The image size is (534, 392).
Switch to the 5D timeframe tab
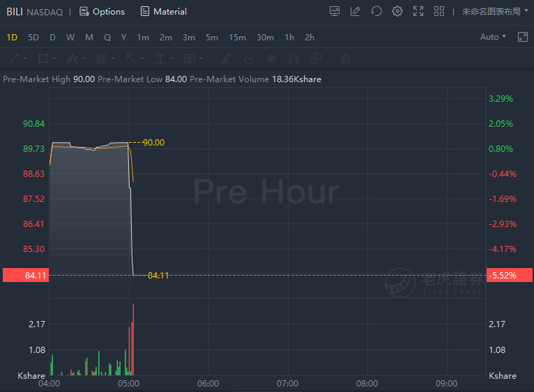[33, 37]
